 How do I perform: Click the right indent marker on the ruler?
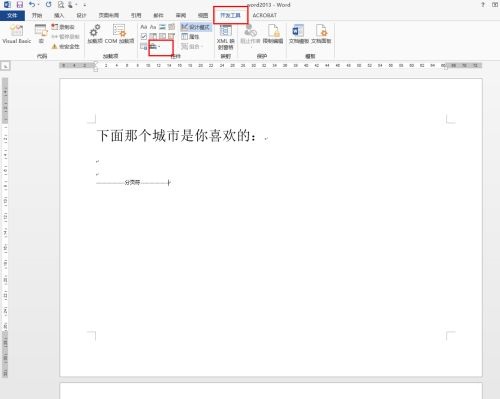[x=445, y=67]
